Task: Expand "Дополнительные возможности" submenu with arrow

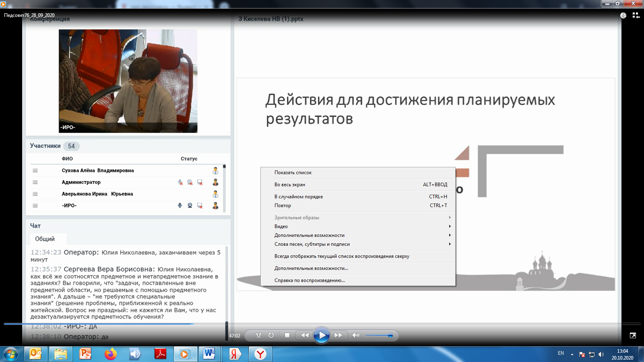Action: coord(358,235)
